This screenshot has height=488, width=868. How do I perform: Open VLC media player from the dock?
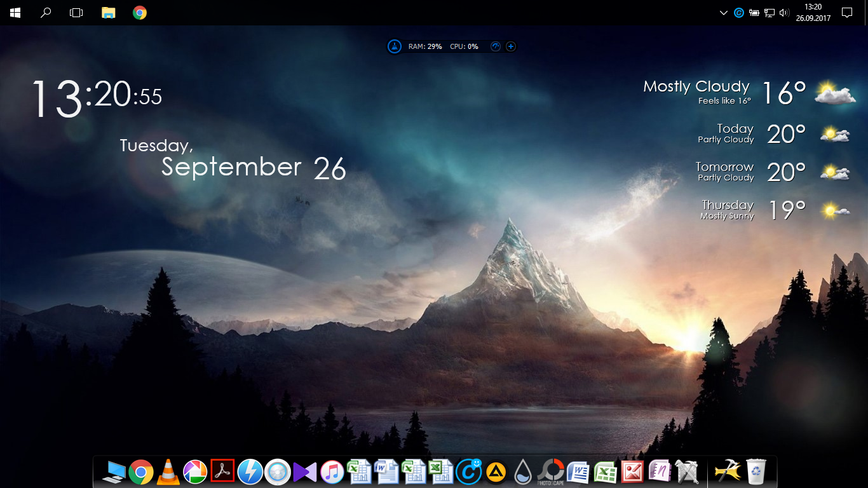coord(168,472)
